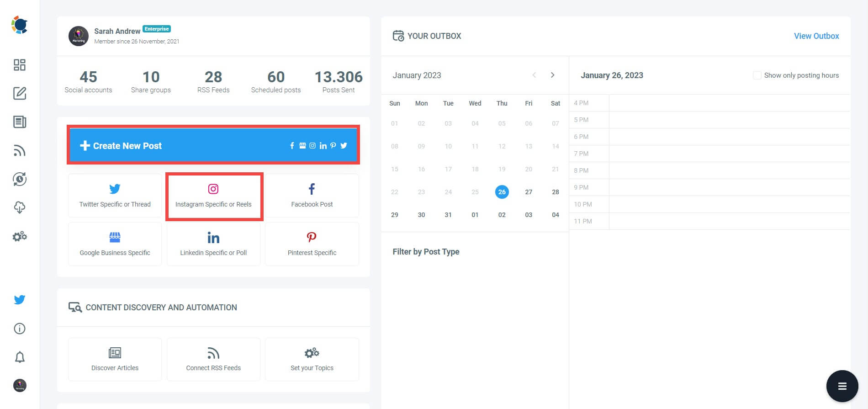Viewport: 868px width, 409px height.
Task: Select day 27 on the calendar
Action: (529, 192)
